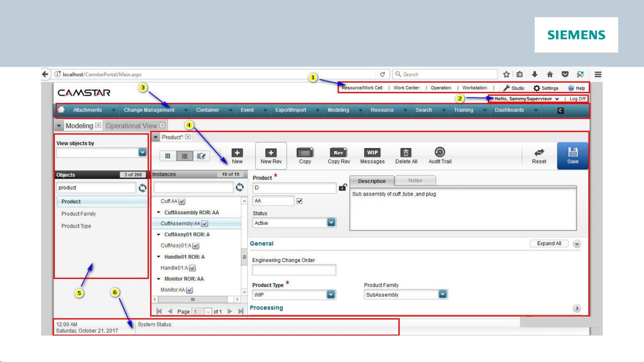Click the Copy Rev icon

(338, 153)
